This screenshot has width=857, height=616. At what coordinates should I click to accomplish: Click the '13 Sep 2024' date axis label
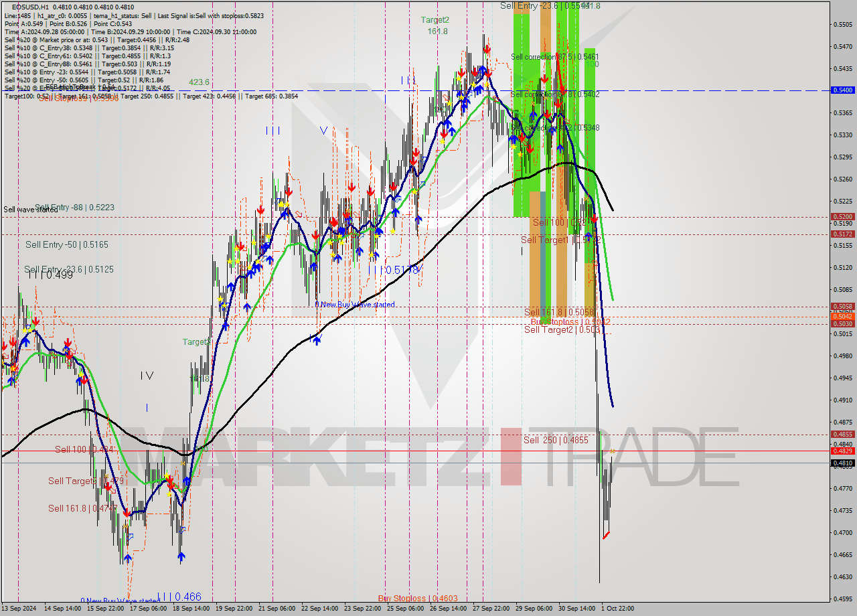(x=19, y=608)
